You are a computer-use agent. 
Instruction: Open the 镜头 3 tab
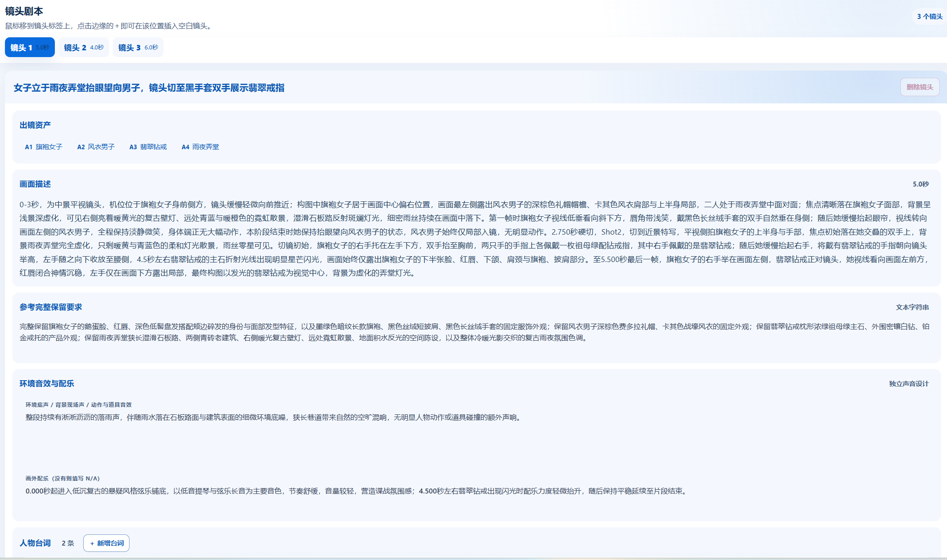pos(138,47)
